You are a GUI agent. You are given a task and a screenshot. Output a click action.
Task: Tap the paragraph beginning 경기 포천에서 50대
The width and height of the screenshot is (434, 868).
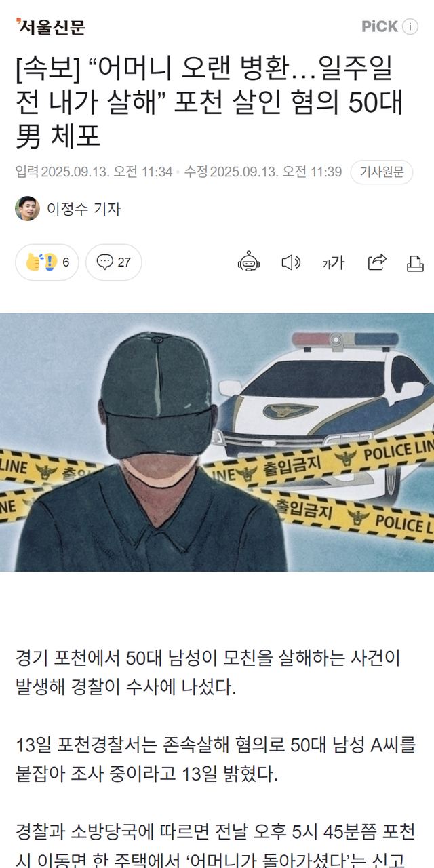point(208,672)
